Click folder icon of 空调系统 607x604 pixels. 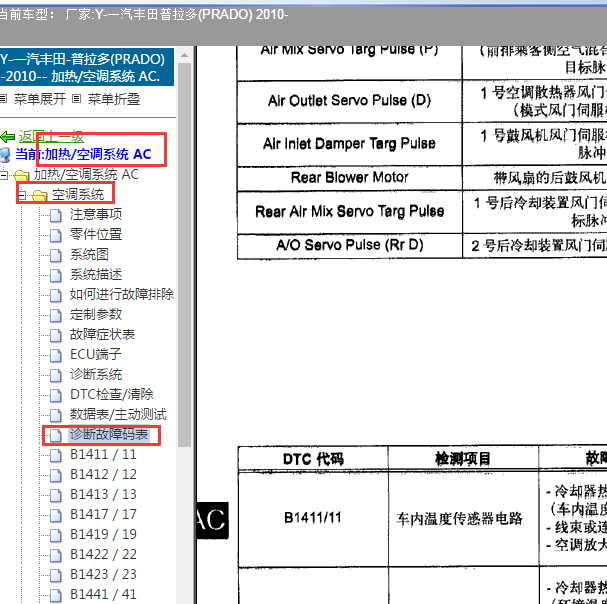pyautogui.click(x=39, y=196)
